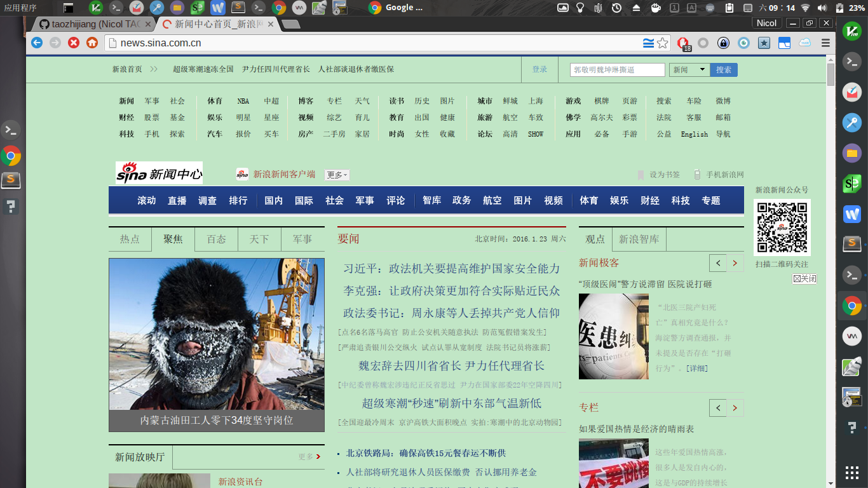Image resolution: width=868 pixels, height=488 pixels.
Task: Click the battery indicator showing 23%
Action: click(x=849, y=8)
